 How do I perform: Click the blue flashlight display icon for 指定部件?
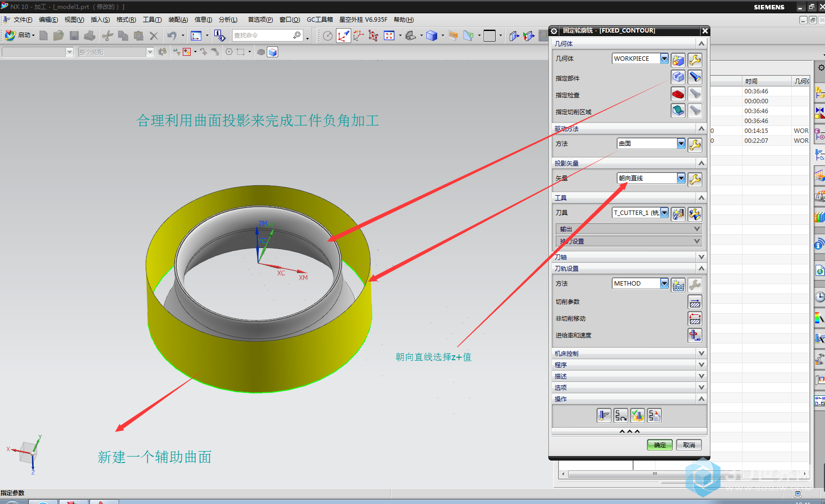click(695, 77)
